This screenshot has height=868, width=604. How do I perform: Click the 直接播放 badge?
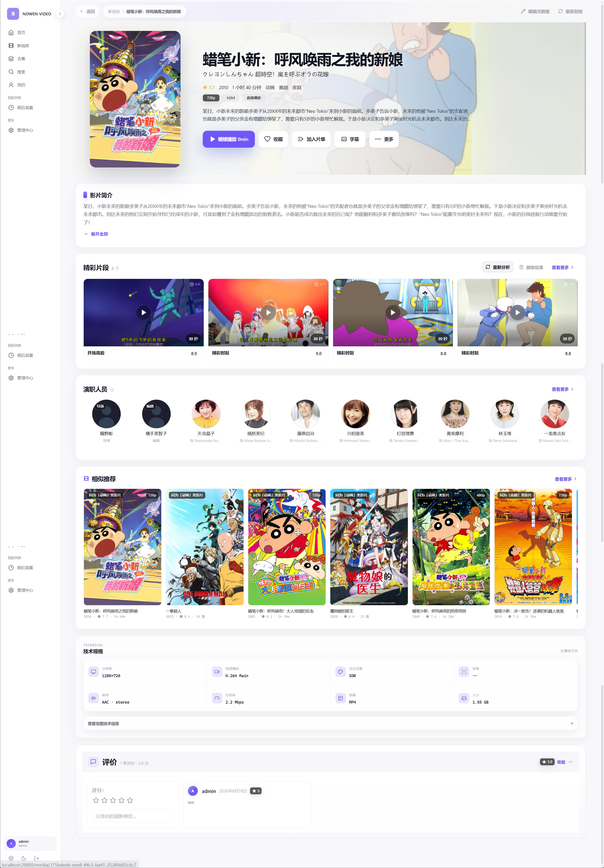tap(254, 98)
